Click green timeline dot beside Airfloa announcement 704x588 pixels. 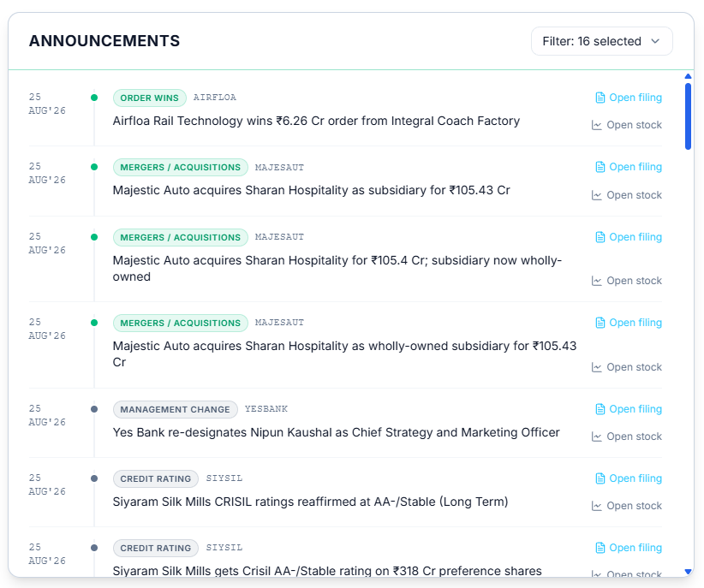pos(94,98)
